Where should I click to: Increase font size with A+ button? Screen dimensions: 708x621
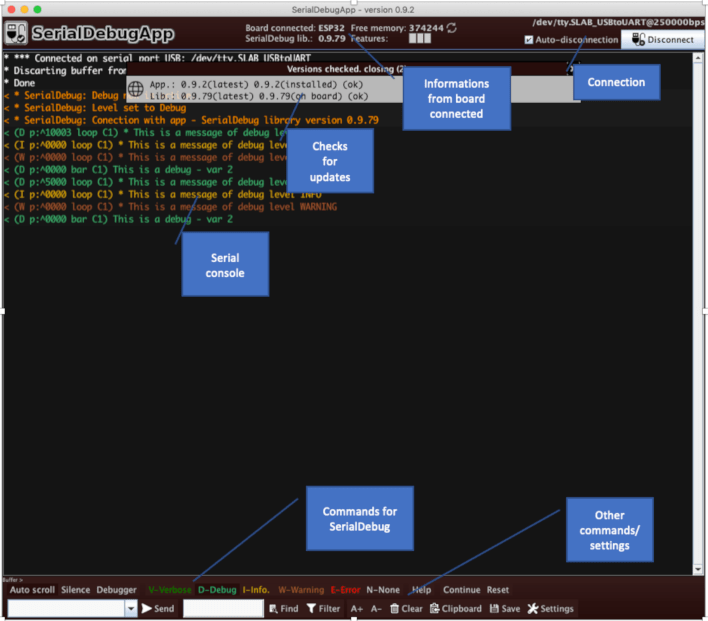(x=357, y=608)
